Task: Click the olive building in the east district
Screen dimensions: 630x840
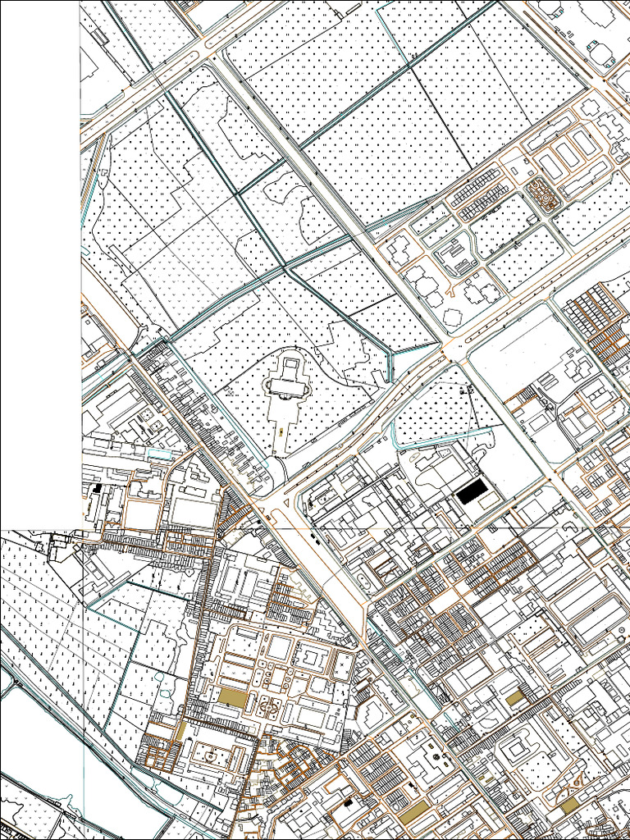Action: 515,697
